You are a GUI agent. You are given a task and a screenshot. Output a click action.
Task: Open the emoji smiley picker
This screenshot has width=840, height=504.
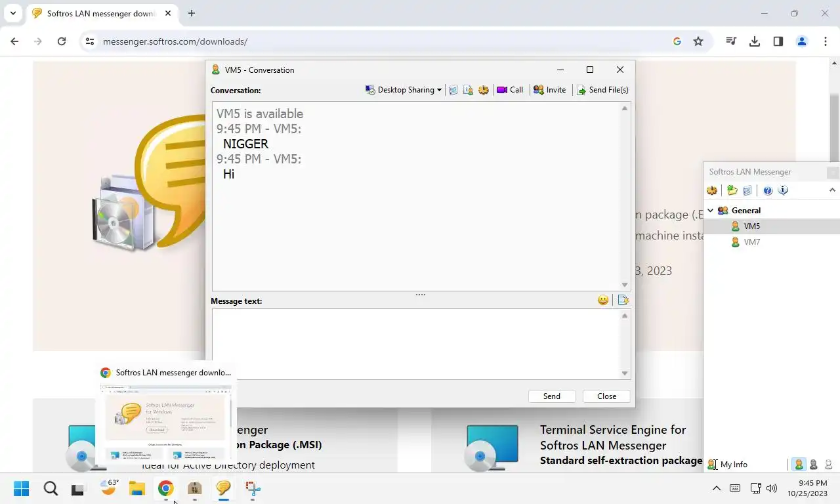click(603, 300)
